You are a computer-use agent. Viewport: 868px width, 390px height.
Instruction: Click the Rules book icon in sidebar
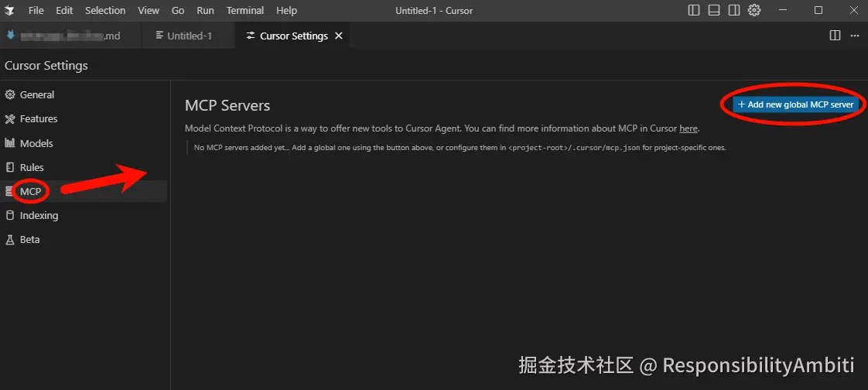tap(9, 167)
